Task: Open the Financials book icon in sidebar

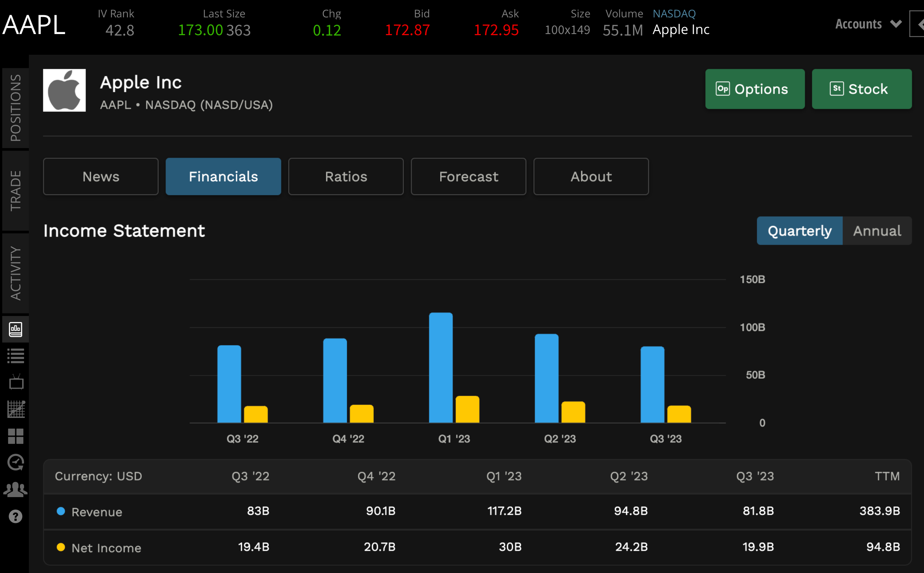Action: click(15, 329)
